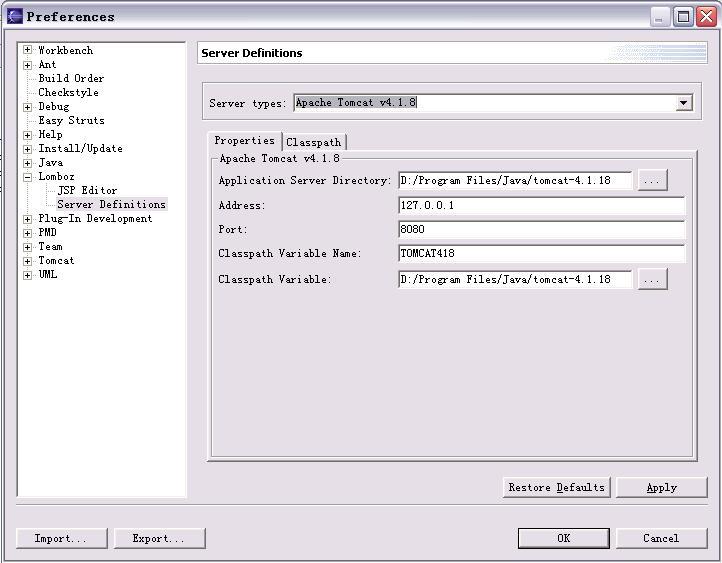The width and height of the screenshot is (722, 563).
Task: Select Build Order in the tree
Action: coord(71,78)
